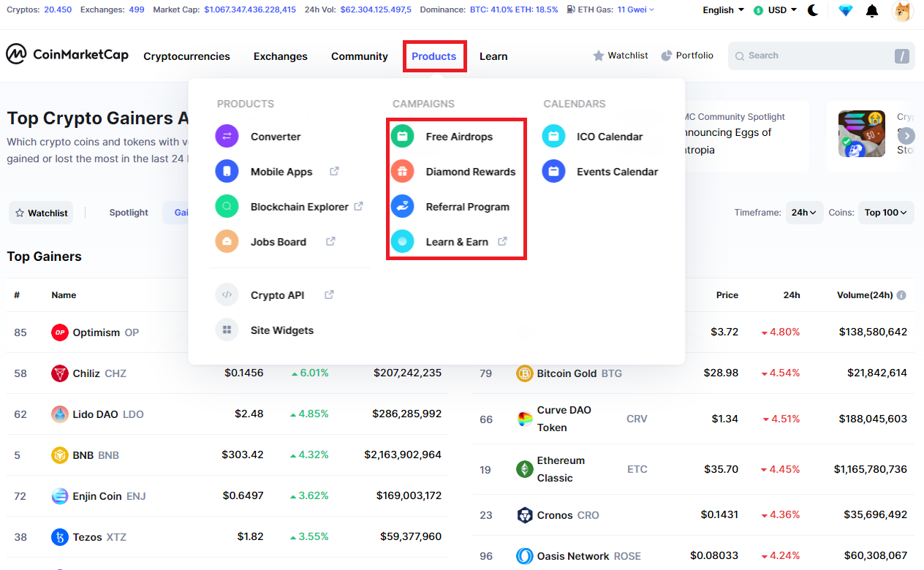
Task: Click the Chiliz coin logo
Action: [59, 373]
